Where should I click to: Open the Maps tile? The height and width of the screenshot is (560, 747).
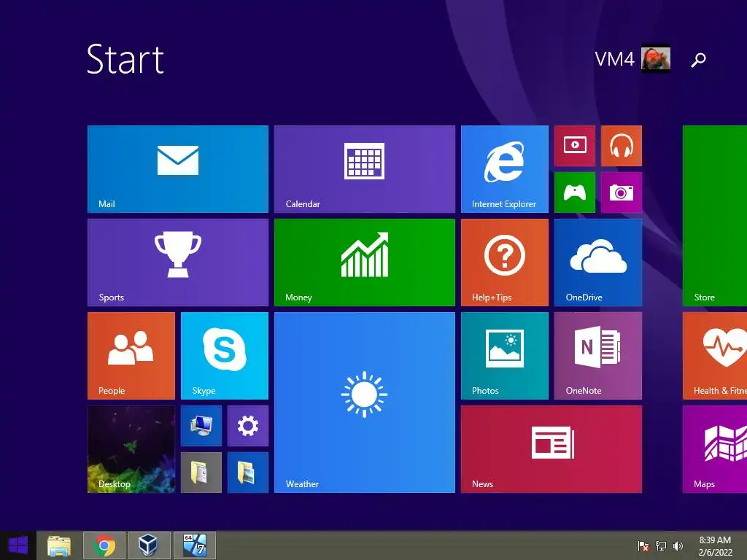coord(715,449)
